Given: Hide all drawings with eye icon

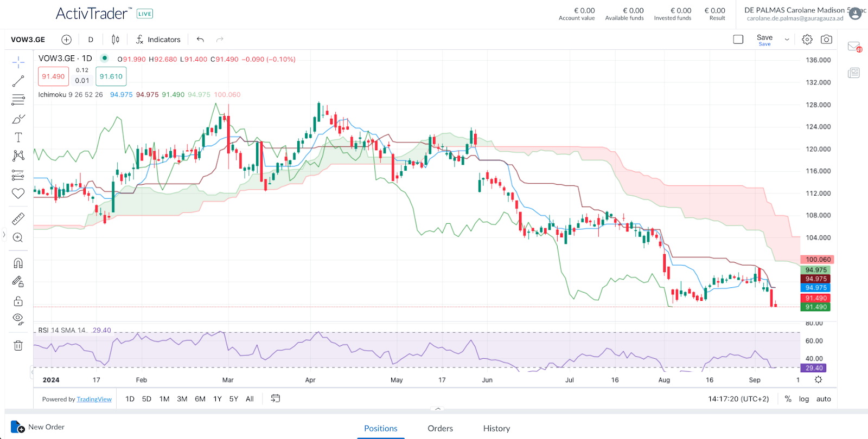Looking at the screenshot, I should click(18, 319).
